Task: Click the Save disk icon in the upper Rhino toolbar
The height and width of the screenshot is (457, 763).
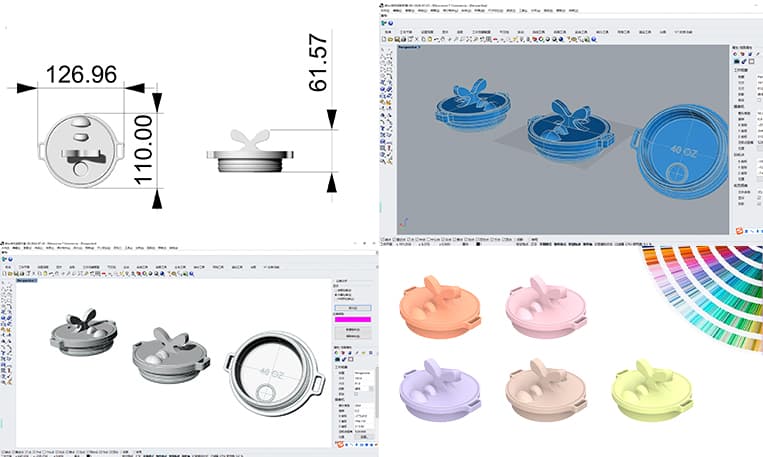Action: tap(399, 39)
